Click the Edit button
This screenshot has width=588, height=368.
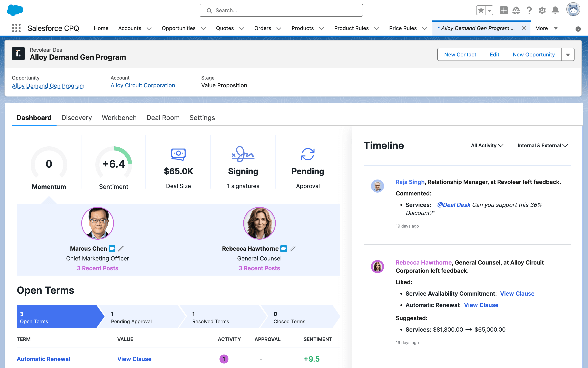tap(494, 55)
